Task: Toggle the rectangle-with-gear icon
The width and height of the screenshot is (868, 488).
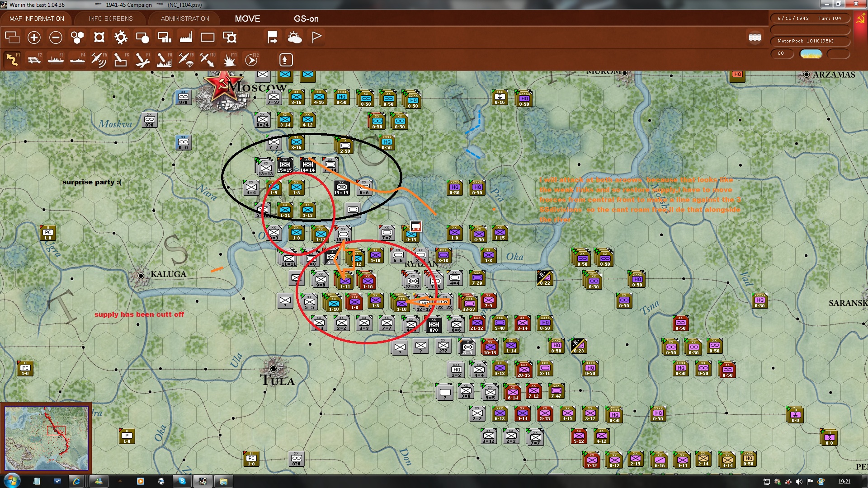Action: pyautogui.click(x=230, y=37)
